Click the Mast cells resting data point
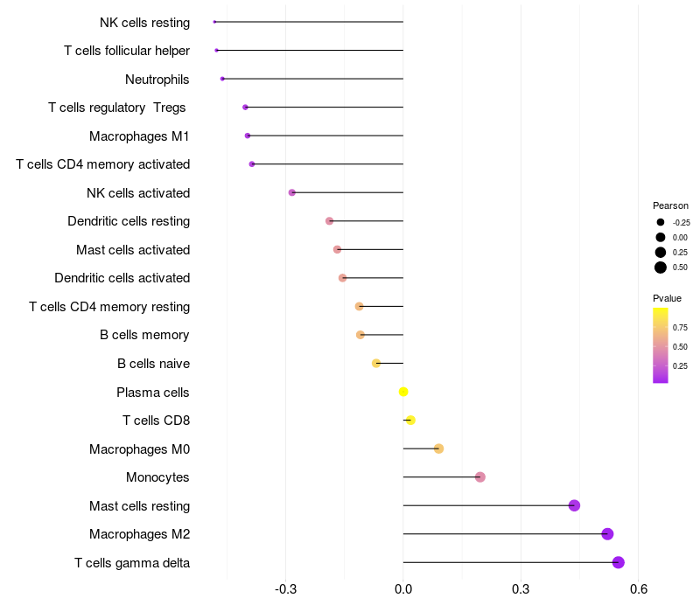This screenshot has width=700, height=612. click(574, 505)
